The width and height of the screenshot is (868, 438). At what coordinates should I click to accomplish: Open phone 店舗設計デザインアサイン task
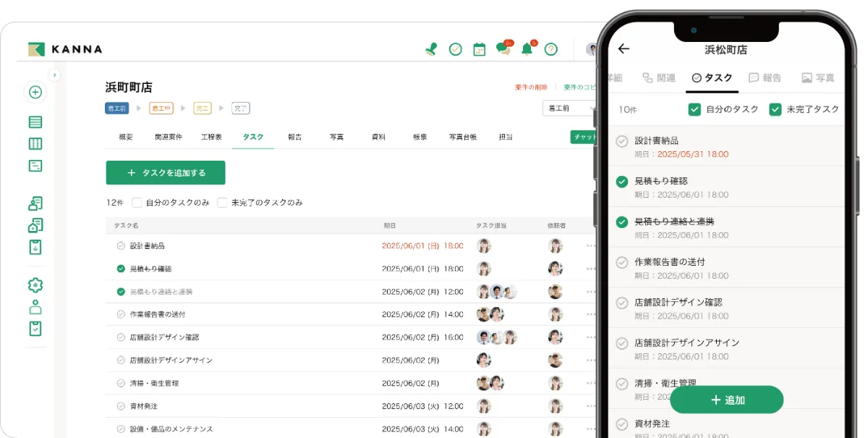[x=726, y=348]
